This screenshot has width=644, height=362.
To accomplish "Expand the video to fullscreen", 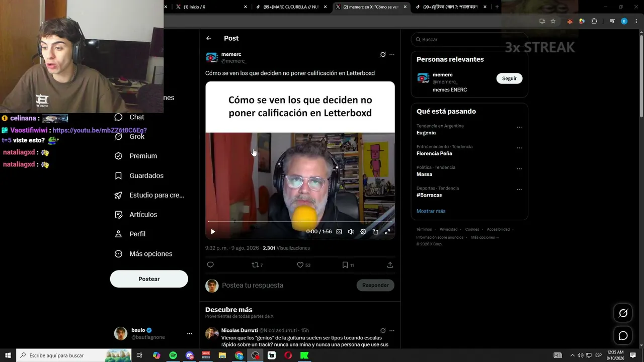I will pyautogui.click(x=387, y=232).
